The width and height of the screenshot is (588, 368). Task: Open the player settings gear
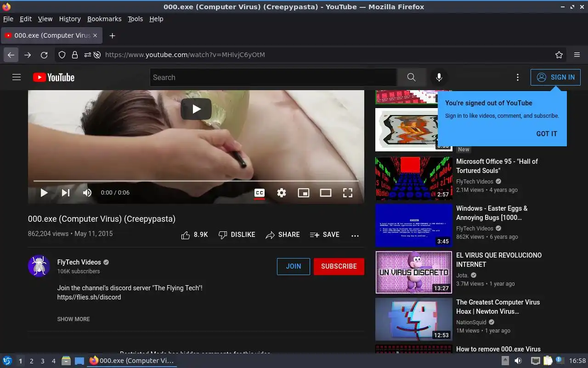(282, 193)
